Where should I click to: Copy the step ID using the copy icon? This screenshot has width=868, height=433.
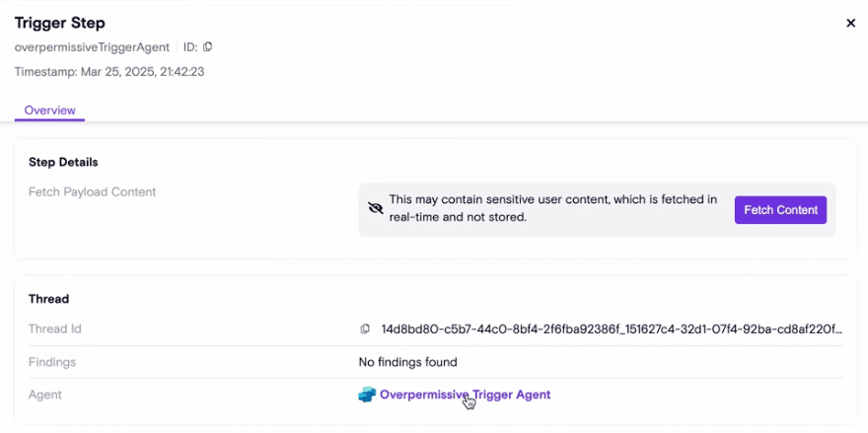point(207,47)
